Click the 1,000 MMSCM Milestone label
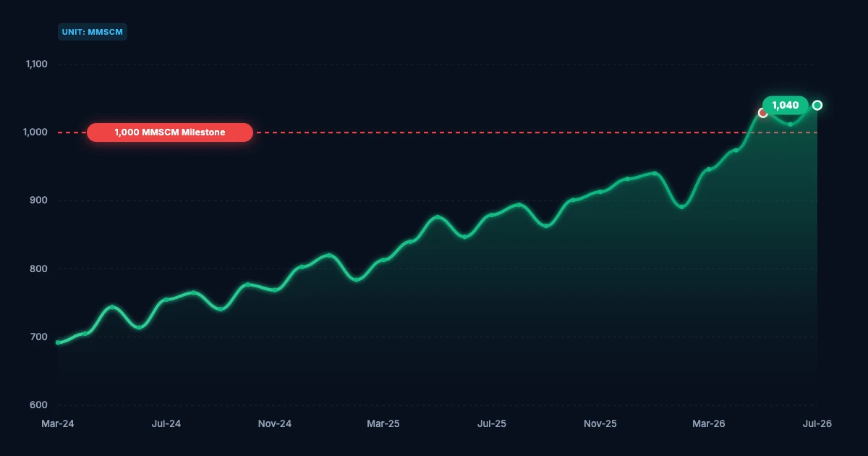The height and width of the screenshot is (456, 868). (170, 132)
